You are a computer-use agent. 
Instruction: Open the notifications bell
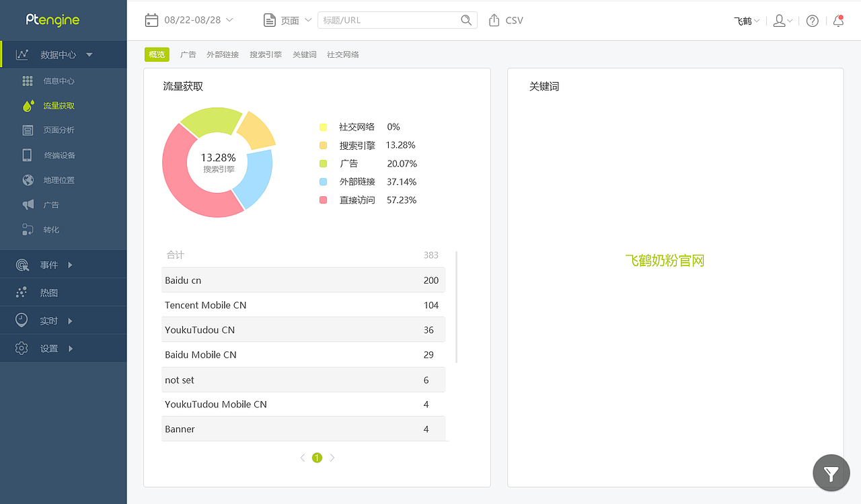(x=838, y=21)
